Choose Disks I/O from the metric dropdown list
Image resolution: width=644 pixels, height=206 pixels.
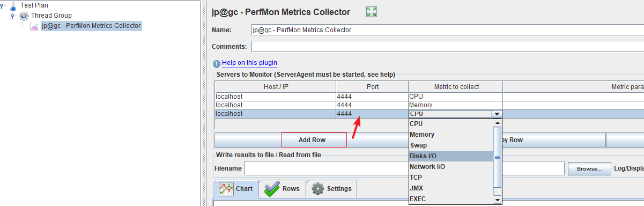tap(450, 156)
